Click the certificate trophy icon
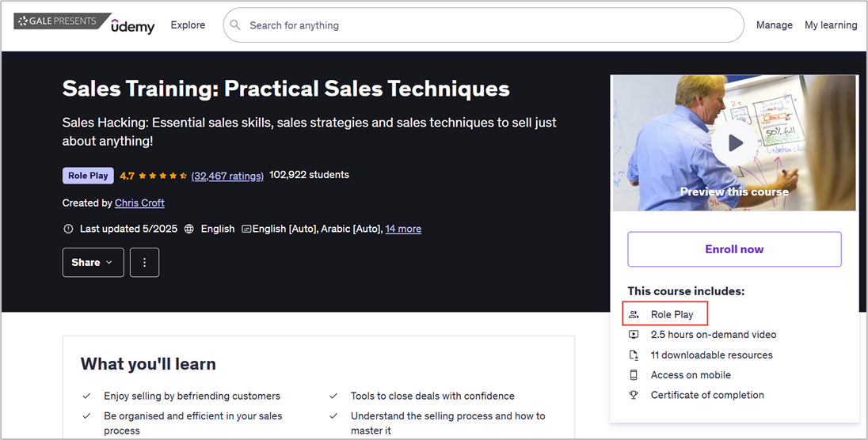868x440 pixels. pyautogui.click(x=634, y=395)
